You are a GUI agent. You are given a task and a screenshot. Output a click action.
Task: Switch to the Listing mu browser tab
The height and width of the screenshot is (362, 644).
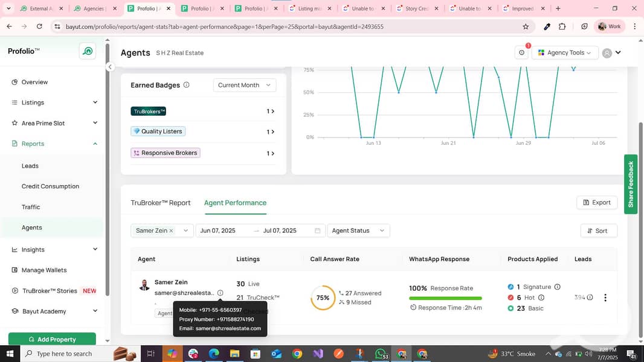[310, 8]
